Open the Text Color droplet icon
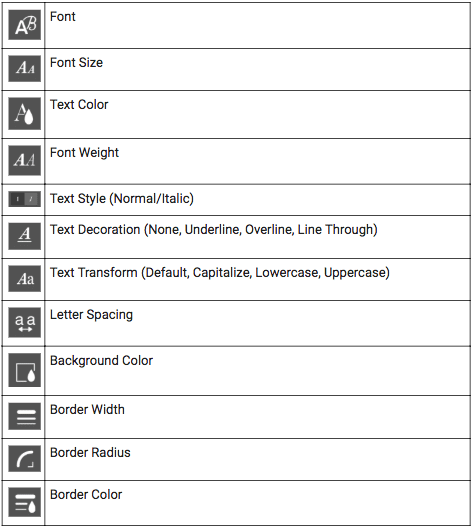Viewport: 474px width, 528px height. coord(25,114)
